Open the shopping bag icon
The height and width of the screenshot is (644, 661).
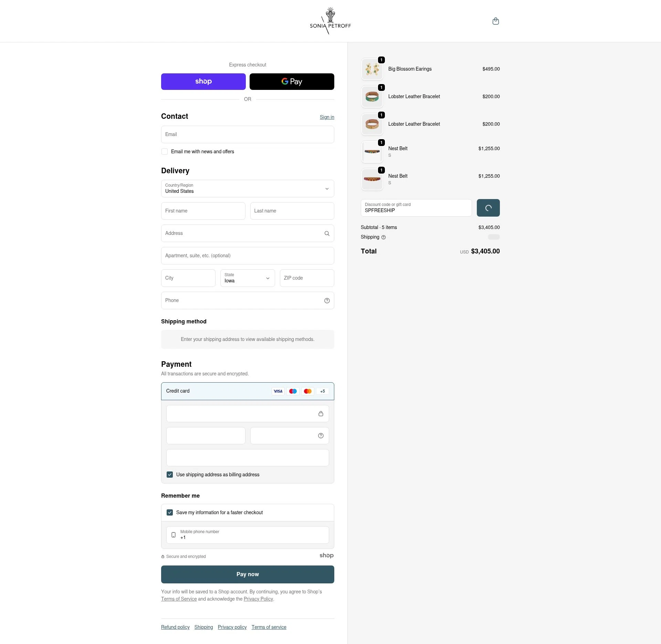pyautogui.click(x=496, y=21)
